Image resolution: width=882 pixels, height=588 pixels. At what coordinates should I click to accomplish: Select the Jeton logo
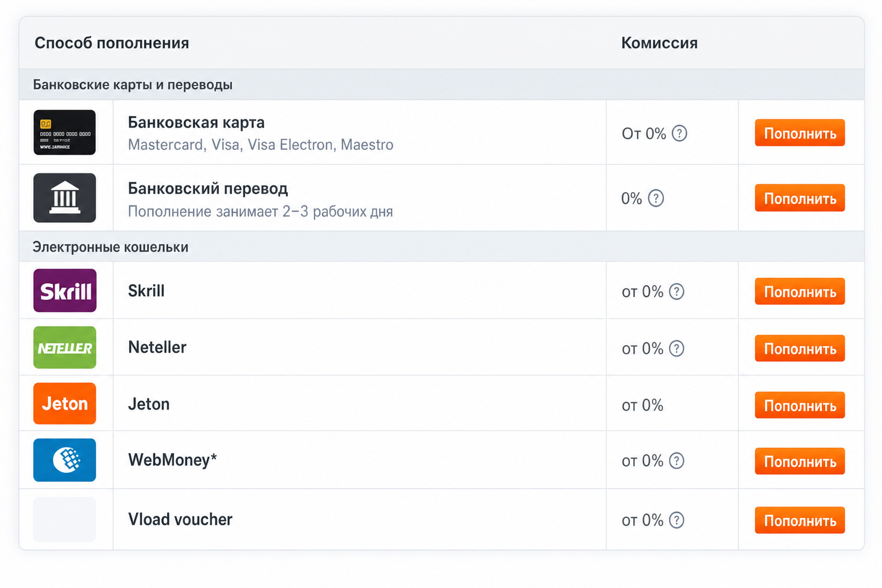[x=65, y=404]
